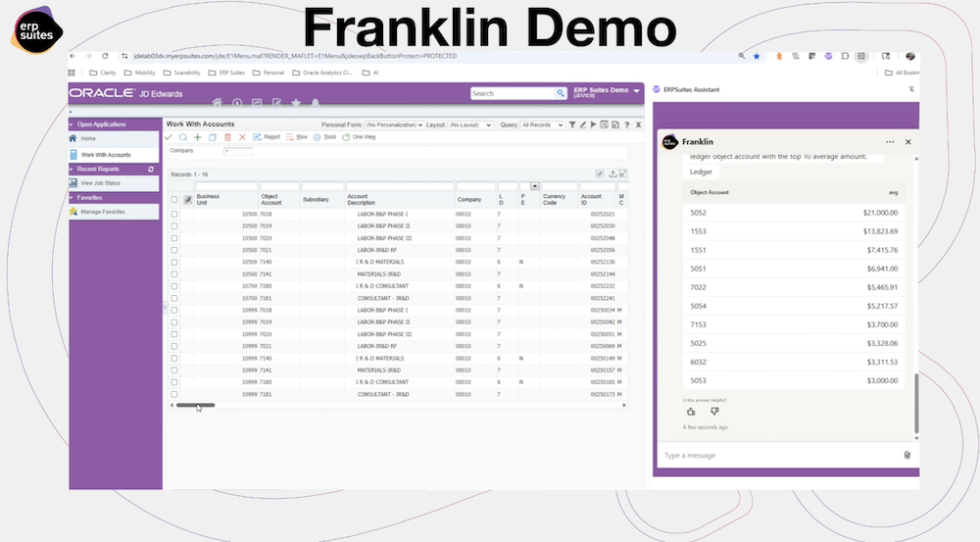This screenshot has width=980, height=542.
Task: Open Franklin chat three-dots options
Action: (890, 142)
